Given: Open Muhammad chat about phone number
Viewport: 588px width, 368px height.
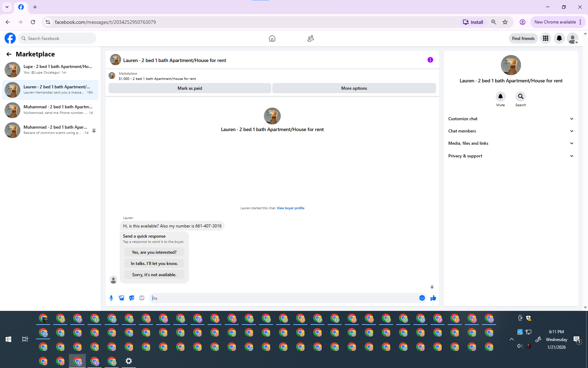Looking at the screenshot, I should tap(50, 110).
